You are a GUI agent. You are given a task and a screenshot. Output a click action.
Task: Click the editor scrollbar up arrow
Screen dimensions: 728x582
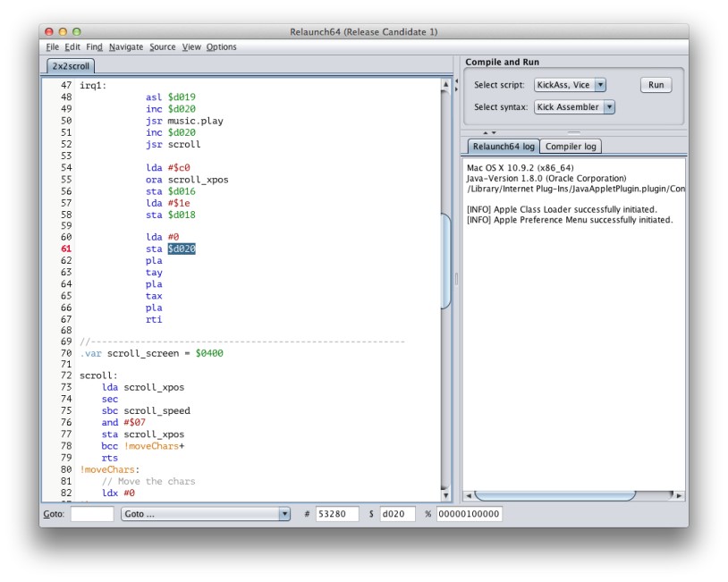pyautogui.click(x=445, y=85)
